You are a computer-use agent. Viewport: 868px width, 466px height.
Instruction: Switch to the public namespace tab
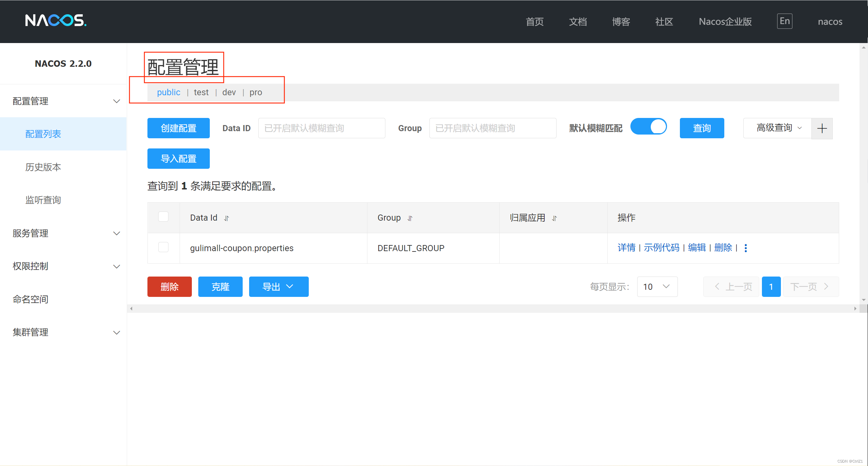point(168,92)
